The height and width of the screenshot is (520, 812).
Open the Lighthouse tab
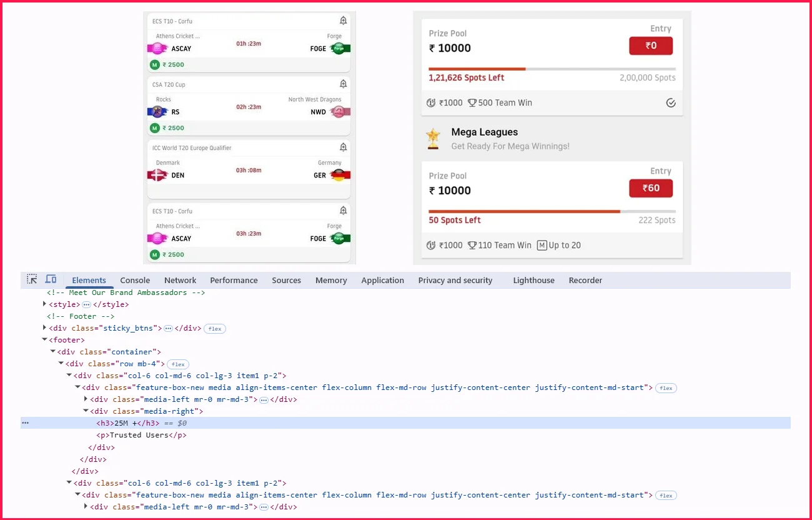click(x=533, y=281)
